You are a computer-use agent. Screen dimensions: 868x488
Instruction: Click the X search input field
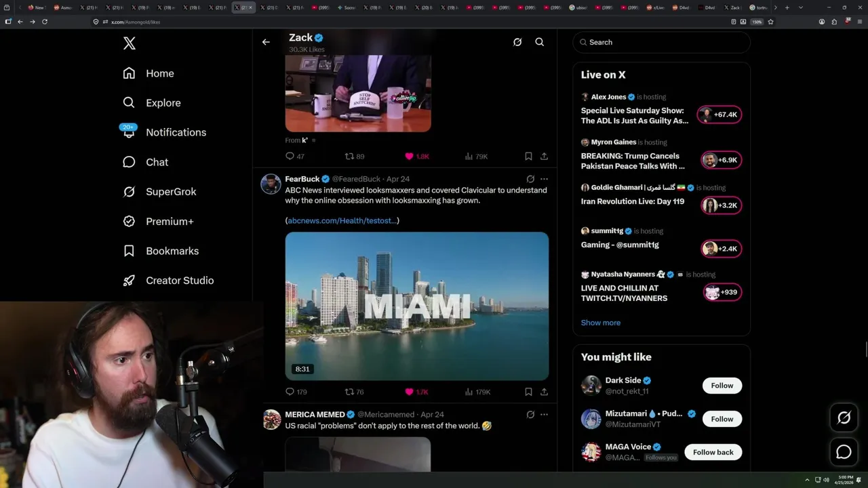pyautogui.click(x=661, y=42)
